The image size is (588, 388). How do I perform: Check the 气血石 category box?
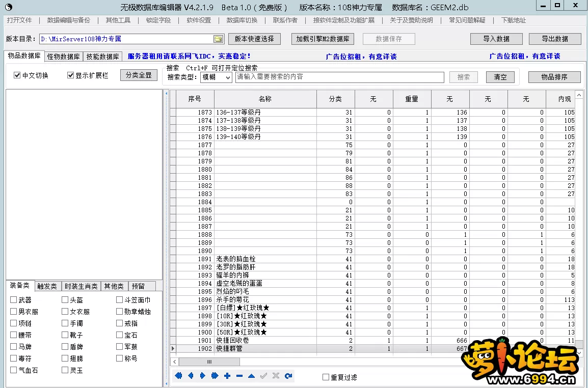click(13, 370)
